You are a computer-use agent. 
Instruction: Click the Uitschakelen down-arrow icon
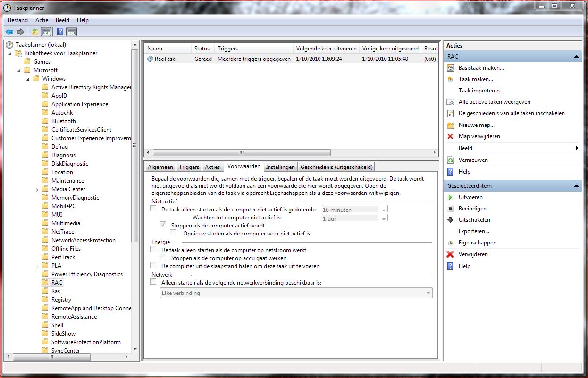click(450, 220)
